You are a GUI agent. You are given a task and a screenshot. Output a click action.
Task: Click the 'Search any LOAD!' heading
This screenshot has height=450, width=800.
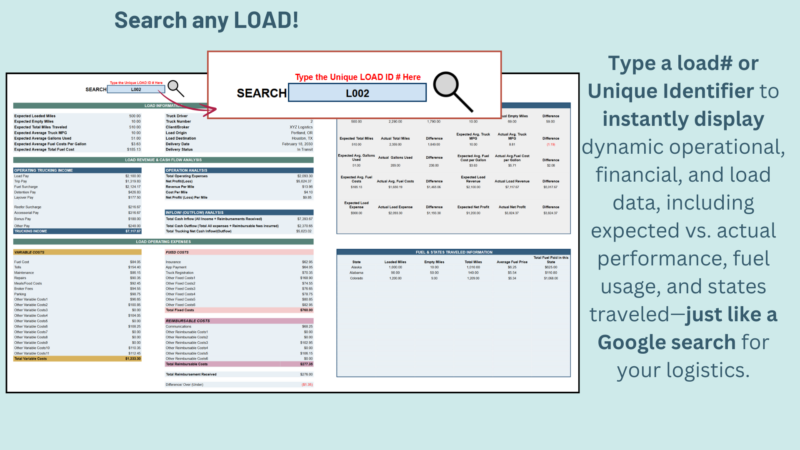point(206,20)
